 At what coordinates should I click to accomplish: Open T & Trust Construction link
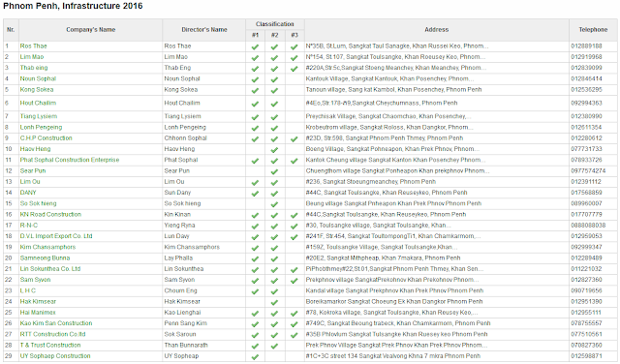pos(50,345)
